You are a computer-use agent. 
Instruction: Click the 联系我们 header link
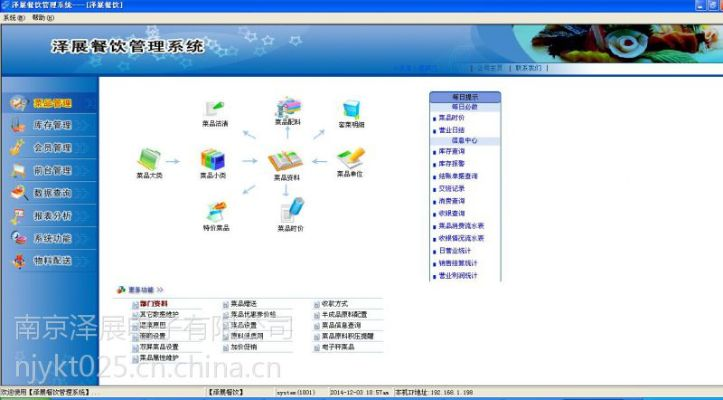pyautogui.click(x=528, y=68)
